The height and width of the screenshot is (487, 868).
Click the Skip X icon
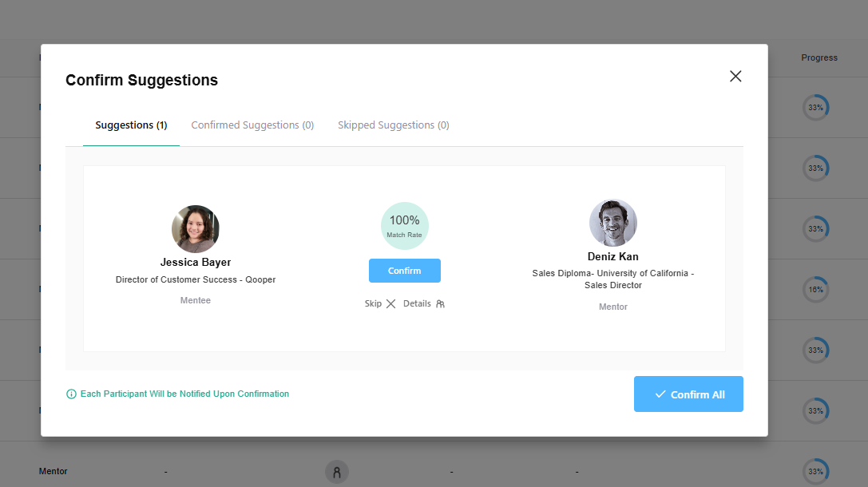(x=390, y=304)
